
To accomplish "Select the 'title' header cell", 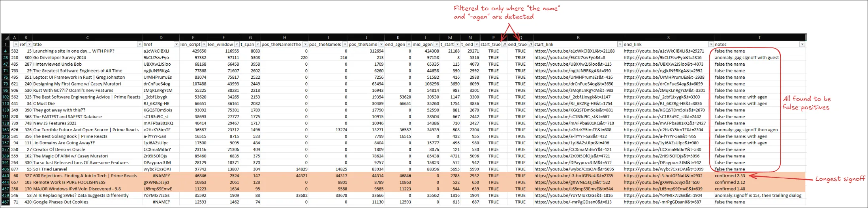I will [x=87, y=44].
